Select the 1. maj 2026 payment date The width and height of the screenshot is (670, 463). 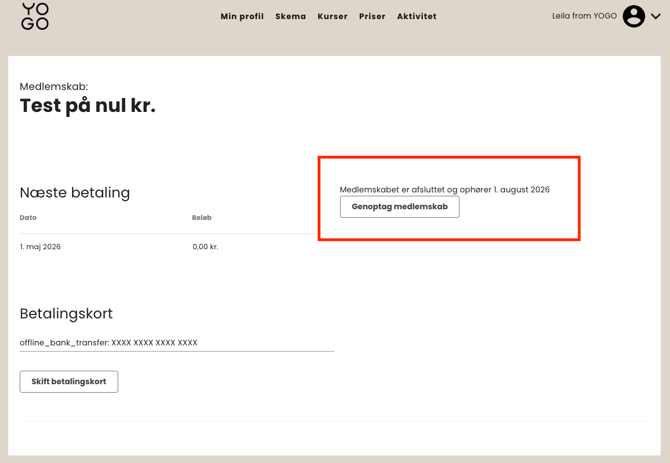(x=40, y=247)
